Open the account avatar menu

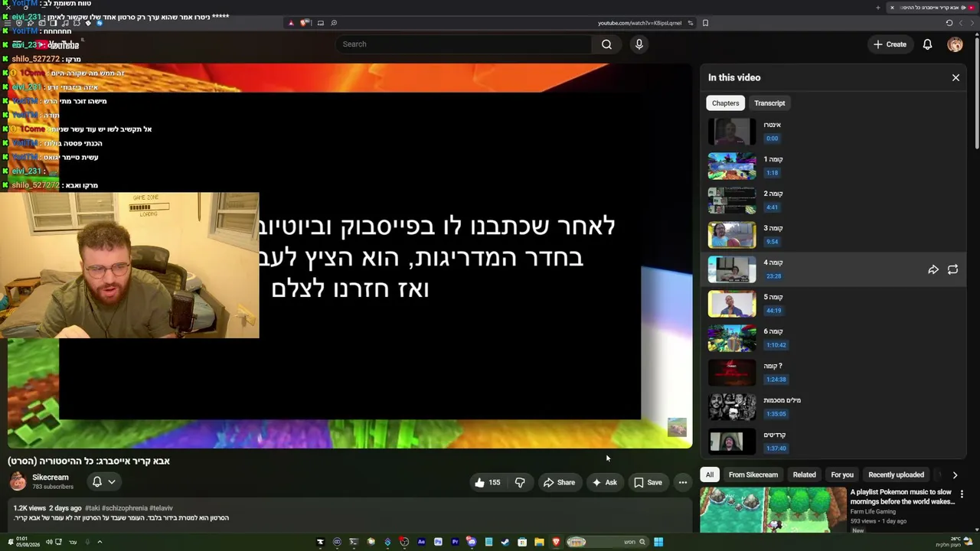point(955,44)
